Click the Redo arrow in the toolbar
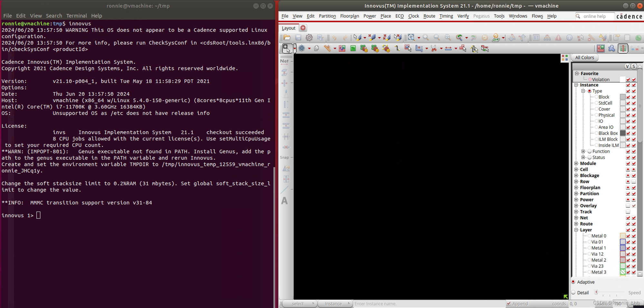Screen dimensions: 644x308 pyautogui.click(x=345, y=38)
